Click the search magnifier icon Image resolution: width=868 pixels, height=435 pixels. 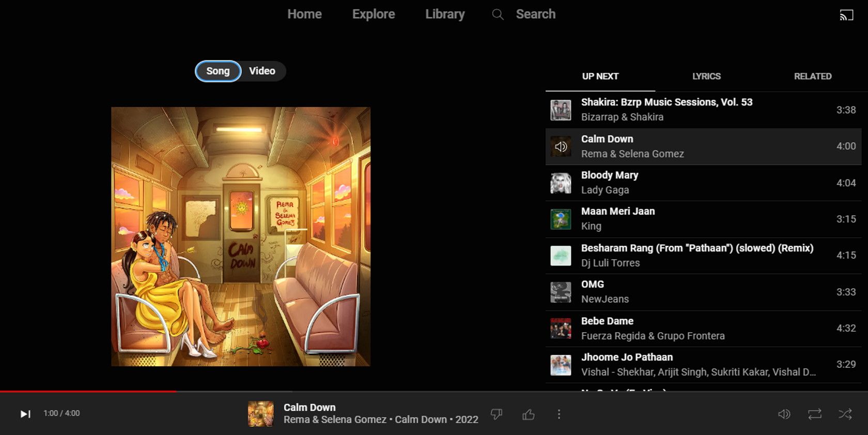point(498,14)
